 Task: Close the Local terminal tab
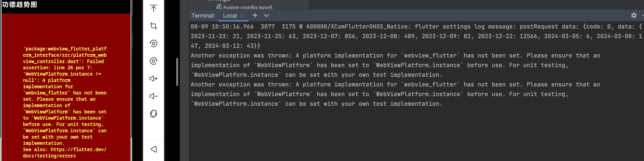click(x=242, y=16)
